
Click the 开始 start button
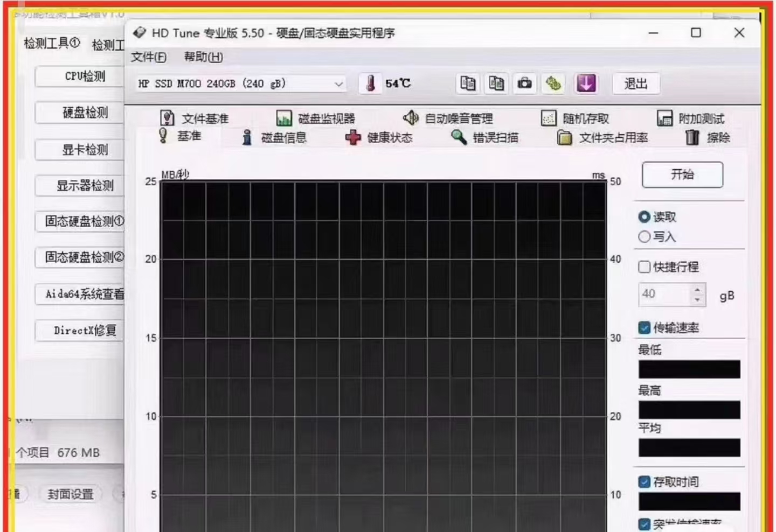[x=682, y=174]
